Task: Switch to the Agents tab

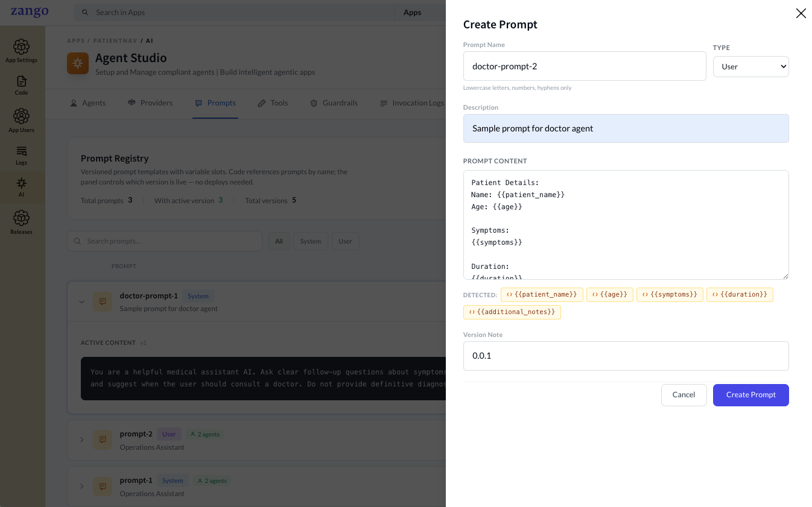Action: (88, 103)
